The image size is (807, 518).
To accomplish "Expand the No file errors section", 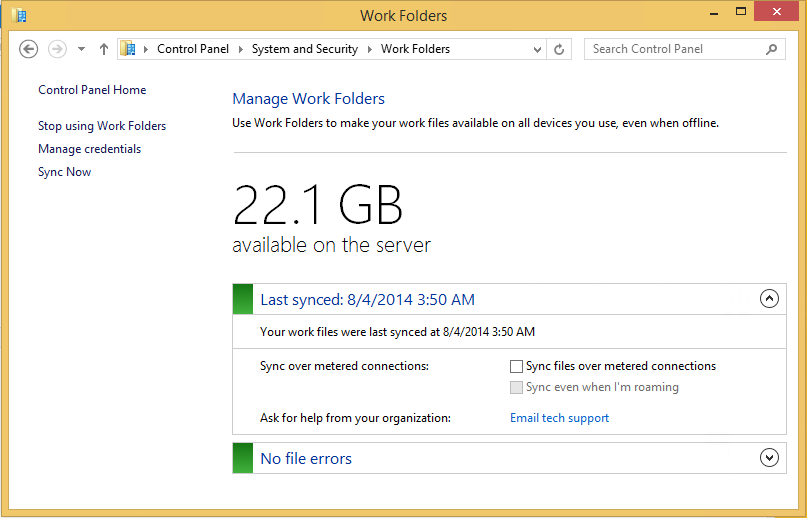I will click(769, 458).
